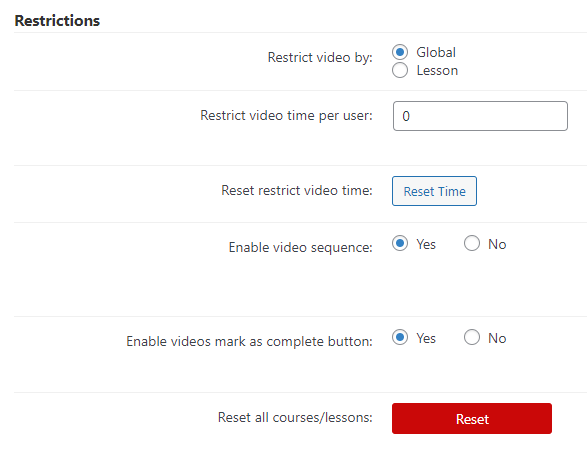Click "Yes" label text for mark as complete
This screenshot has height=452, width=587.
(426, 338)
